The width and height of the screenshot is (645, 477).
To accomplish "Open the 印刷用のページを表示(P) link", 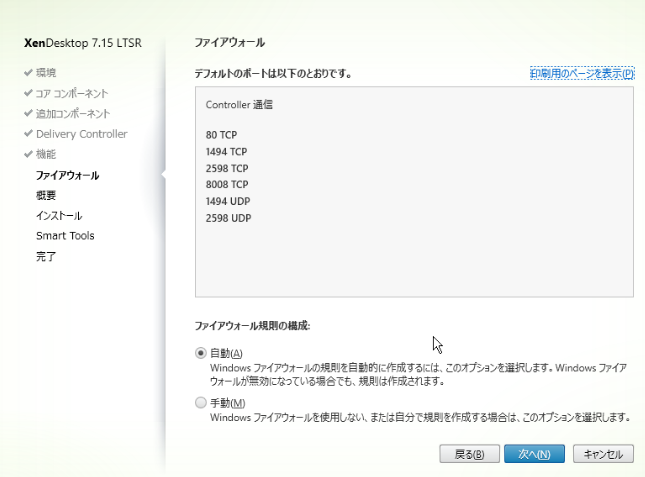I will click(x=582, y=73).
